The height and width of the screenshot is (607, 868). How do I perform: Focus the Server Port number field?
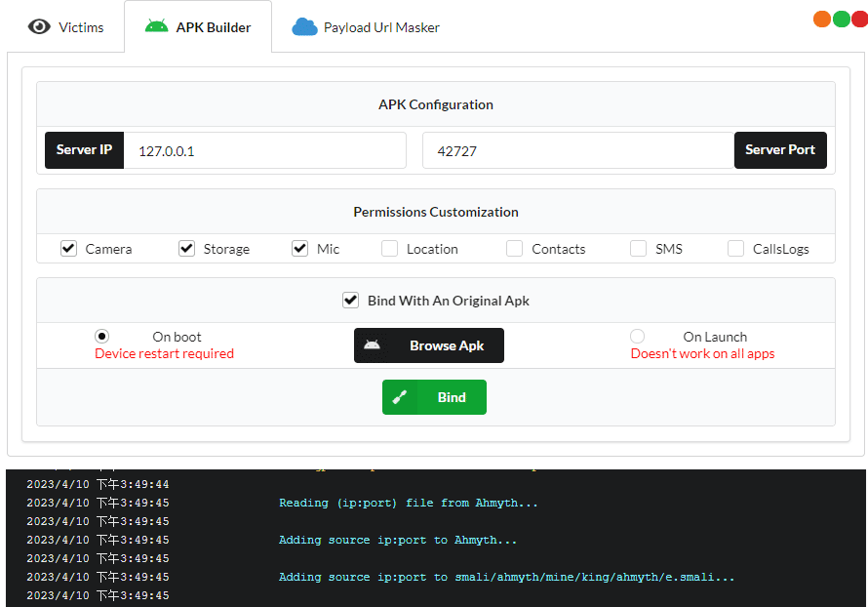point(577,150)
